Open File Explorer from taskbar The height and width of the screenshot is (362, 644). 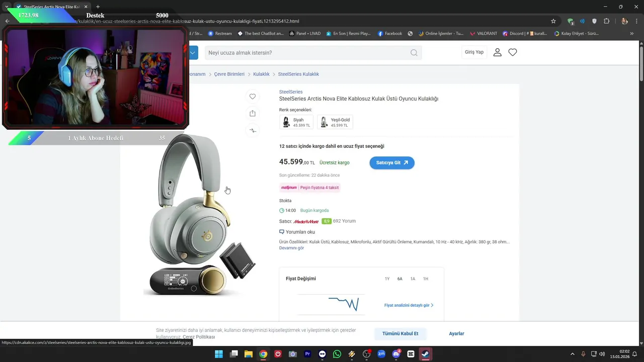point(249,354)
